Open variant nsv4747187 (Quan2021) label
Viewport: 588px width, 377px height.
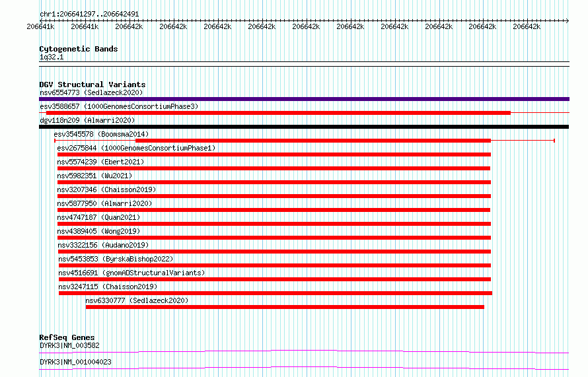[x=98, y=217]
